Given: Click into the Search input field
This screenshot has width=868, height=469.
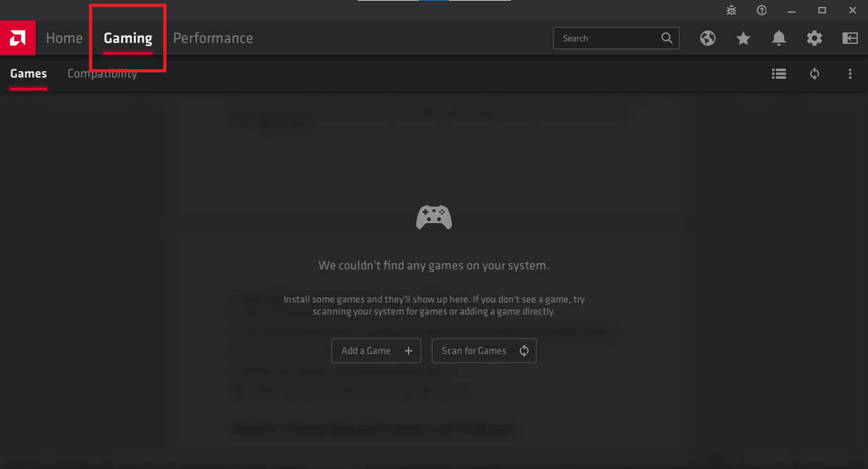Looking at the screenshot, I should pyautogui.click(x=607, y=38).
